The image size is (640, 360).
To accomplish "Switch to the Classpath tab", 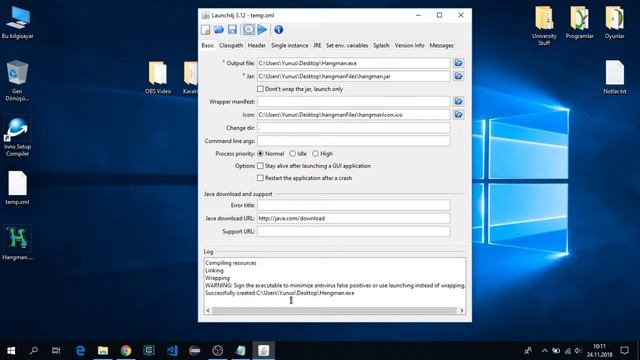I will (x=231, y=45).
